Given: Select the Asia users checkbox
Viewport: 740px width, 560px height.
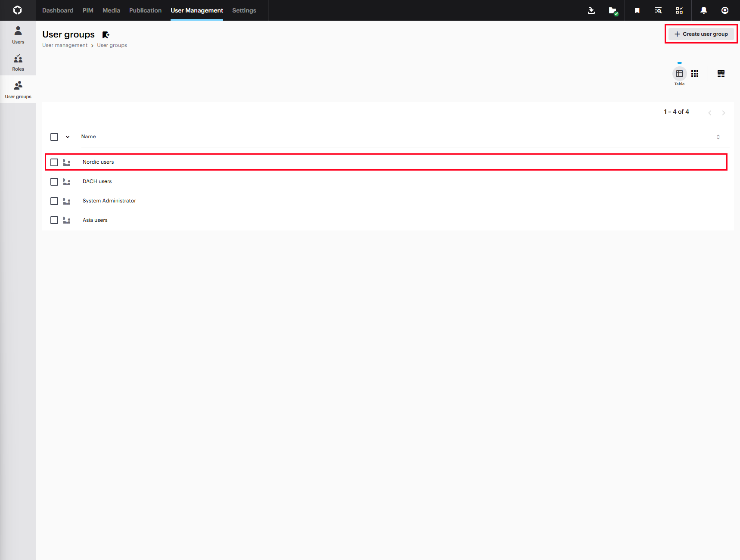Looking at the screenshot, I should [54, 220].
